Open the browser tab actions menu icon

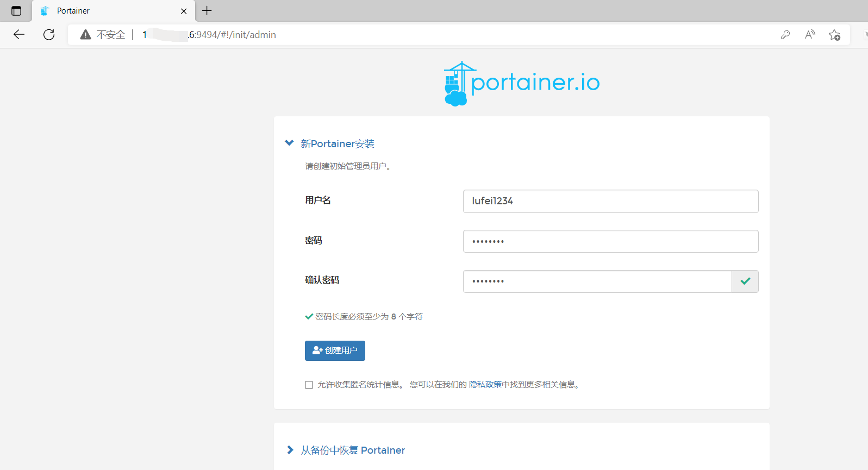(16, 11)
